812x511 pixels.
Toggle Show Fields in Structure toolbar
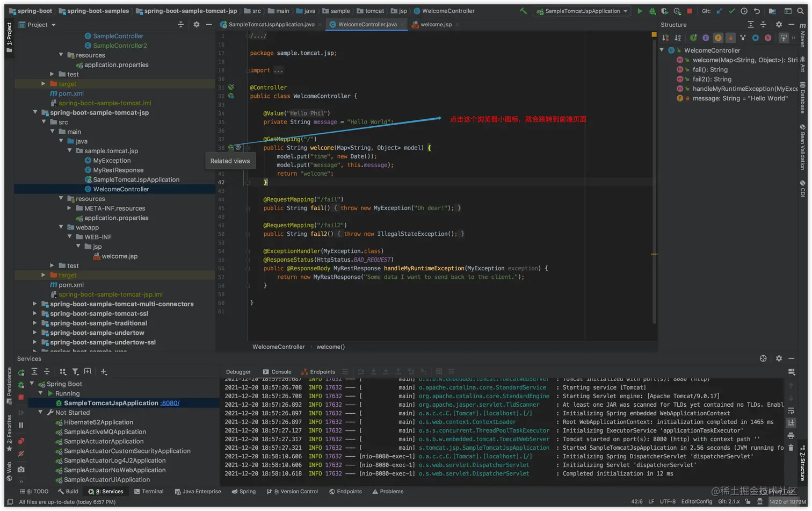point(718,38)
